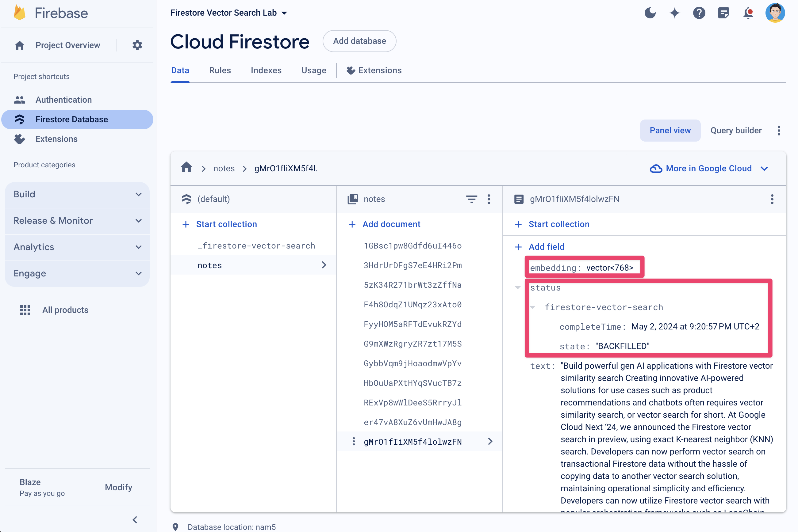
Task: Click the Query builder toggle button
Action: click(x=735, y=131)
